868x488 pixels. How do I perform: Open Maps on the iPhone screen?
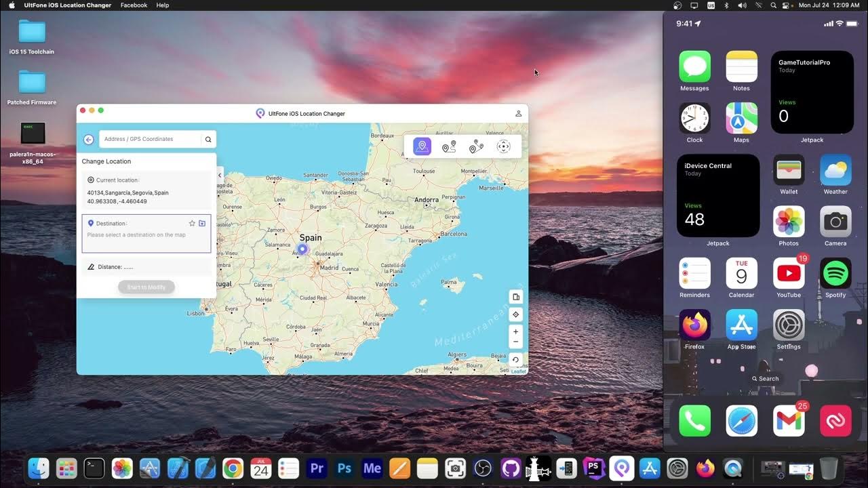741,118
